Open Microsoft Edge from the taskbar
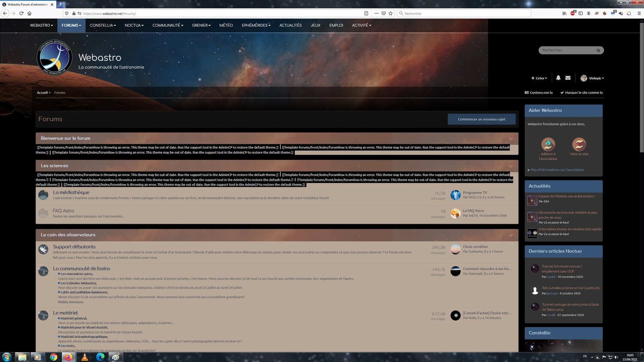The image size is (644, 362). 100,357
